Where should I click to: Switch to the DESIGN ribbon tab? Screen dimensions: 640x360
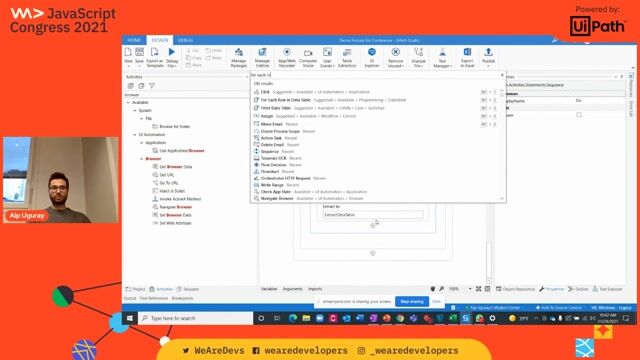point(160,40)
